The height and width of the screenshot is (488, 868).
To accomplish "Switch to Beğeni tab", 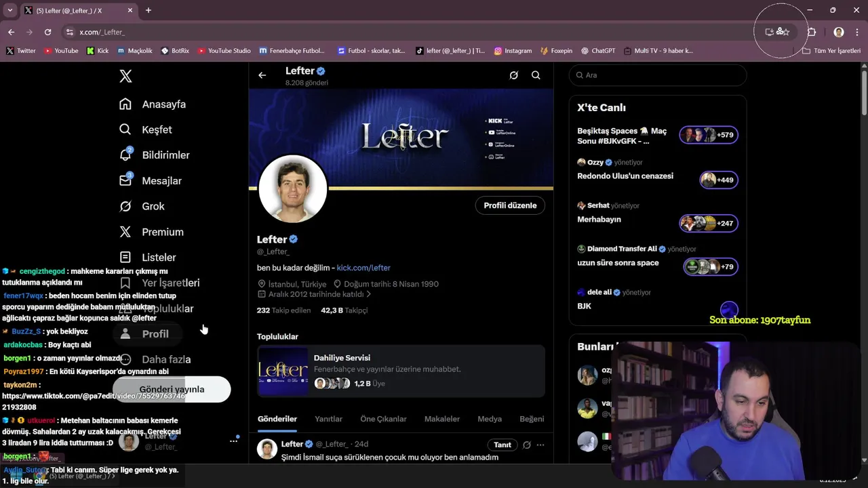I will point(532,419).
